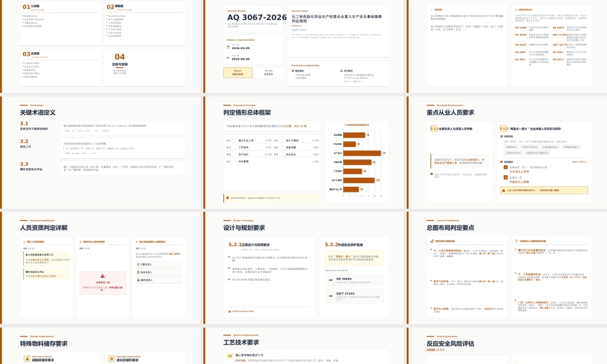This screenshot has height=364, width=607.
Task: Click the calendar icon beside 2026-03-09
Action: coord(228,47)
